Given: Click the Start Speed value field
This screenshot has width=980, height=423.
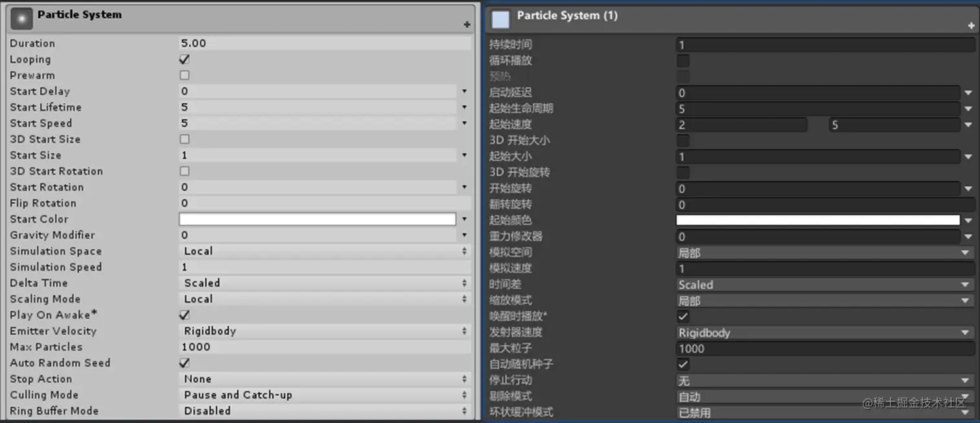Looking at the screenshot, I should (318, 123).
